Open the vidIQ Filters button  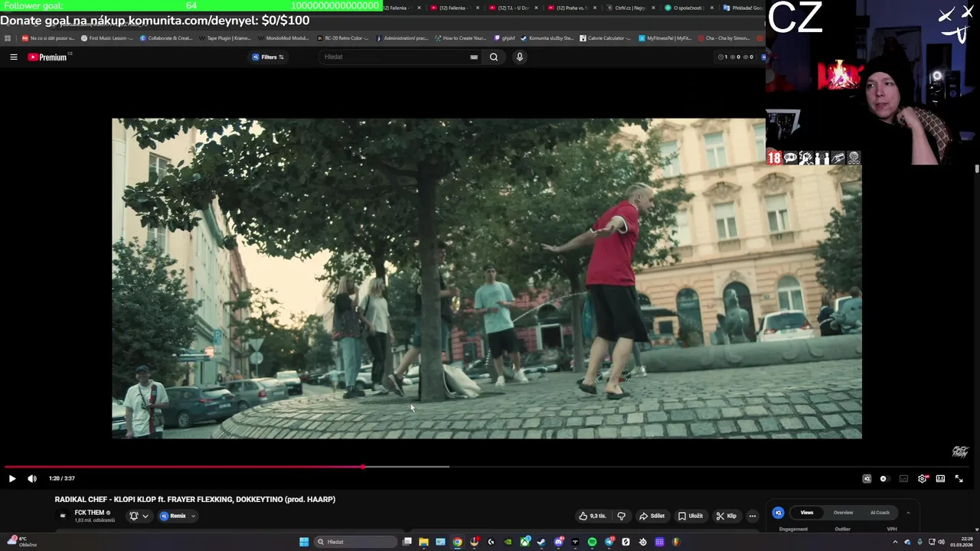(x=268, y=57)
